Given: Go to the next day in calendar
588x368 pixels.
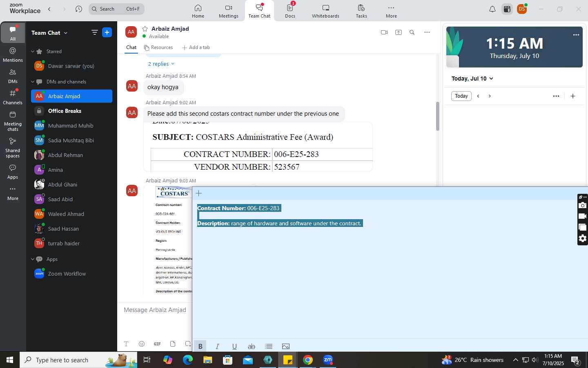Looking at the screenshot, I should point(490,96).
